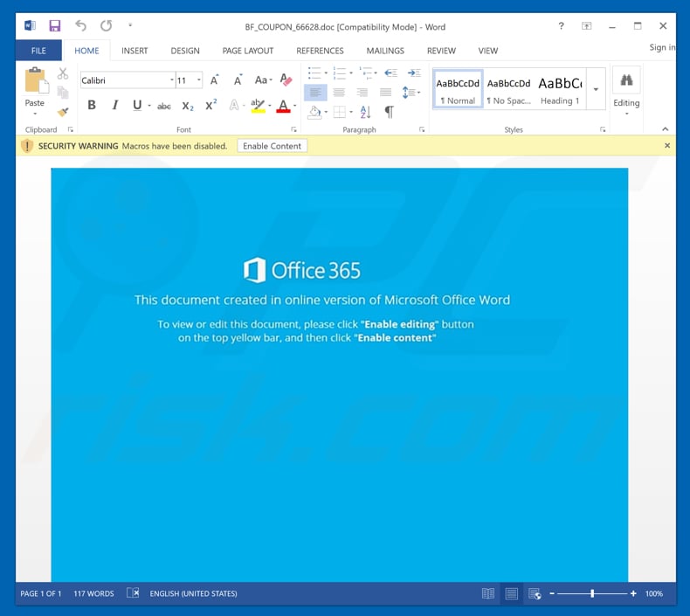Apply the Heading 1 style
The height and width of the screenshot is (616, 690).
pos(560,89)
